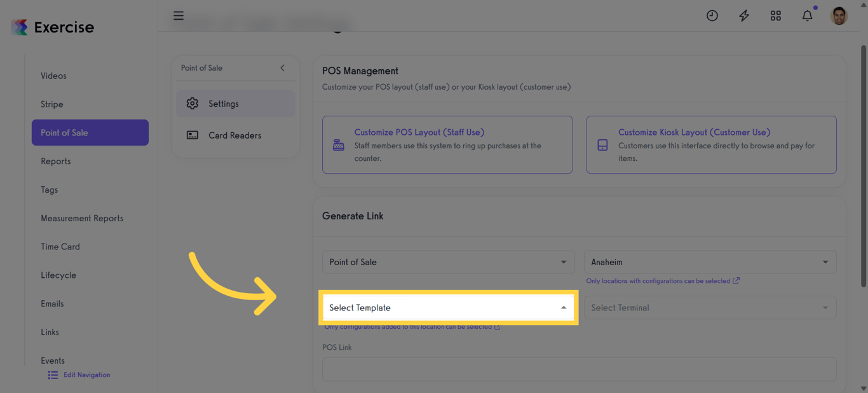Open Measurement Reports from the sidebar

pos(82,217)
